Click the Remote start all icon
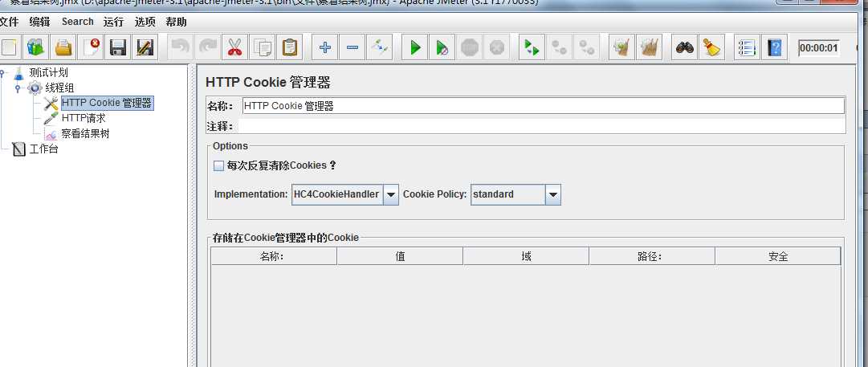The height and width of the screenshot is (367, 868). [x=532, y=47]
